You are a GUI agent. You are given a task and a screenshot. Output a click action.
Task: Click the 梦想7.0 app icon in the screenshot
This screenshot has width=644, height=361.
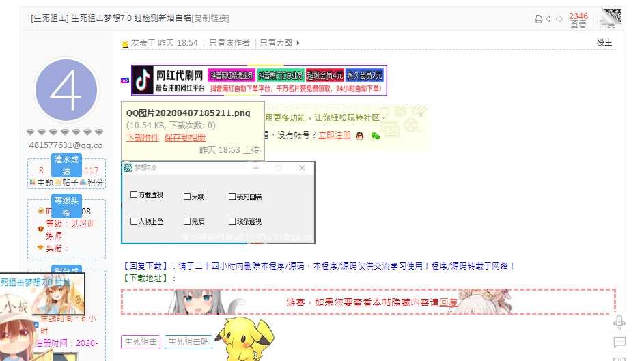[128, 167]
